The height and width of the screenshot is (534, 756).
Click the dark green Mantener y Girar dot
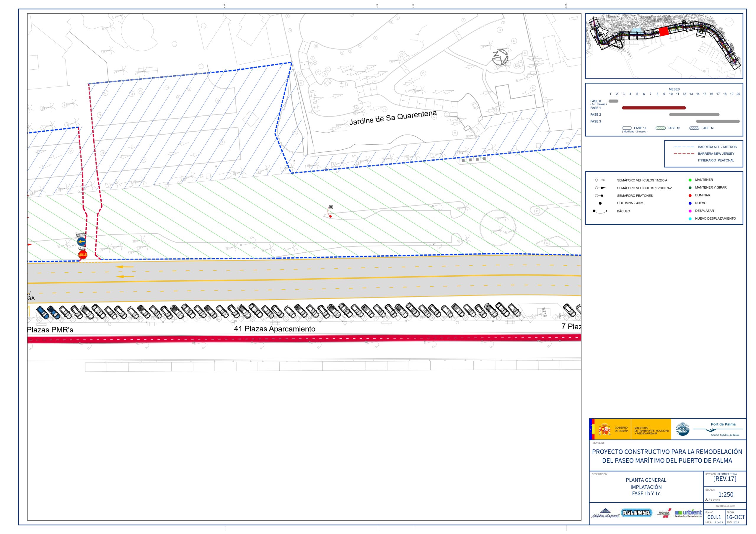pyautogui.click(x=690, y=188)
